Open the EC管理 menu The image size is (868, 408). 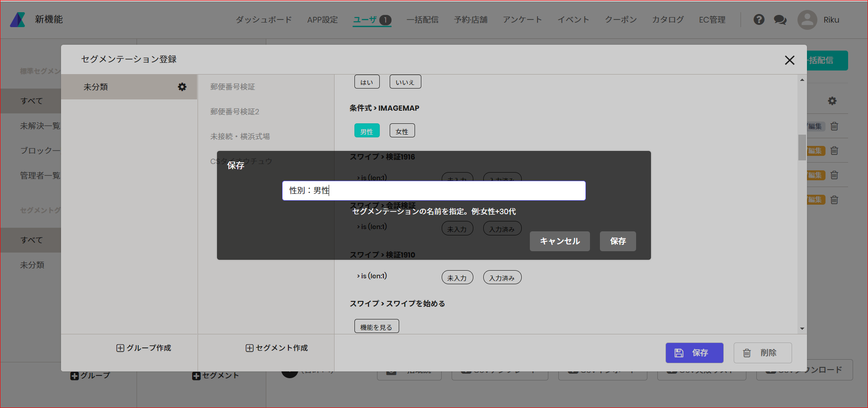point(712,20)
